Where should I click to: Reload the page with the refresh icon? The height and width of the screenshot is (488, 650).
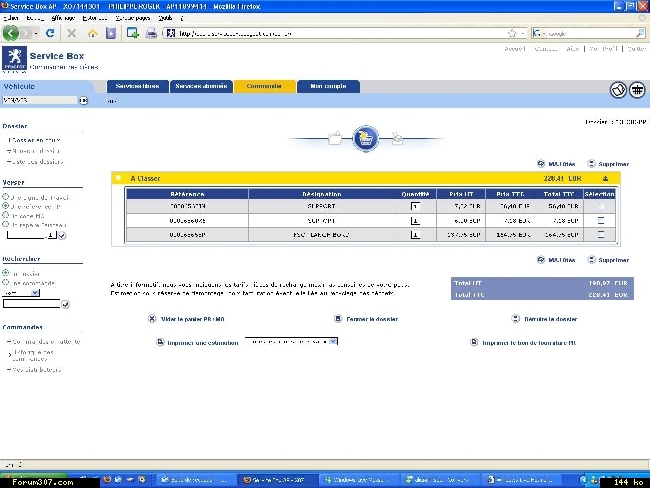click(x=50, y=33)
